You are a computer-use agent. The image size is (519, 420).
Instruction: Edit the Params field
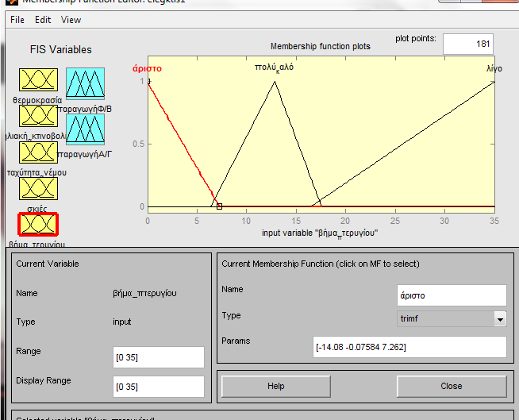tap(409, 347)
